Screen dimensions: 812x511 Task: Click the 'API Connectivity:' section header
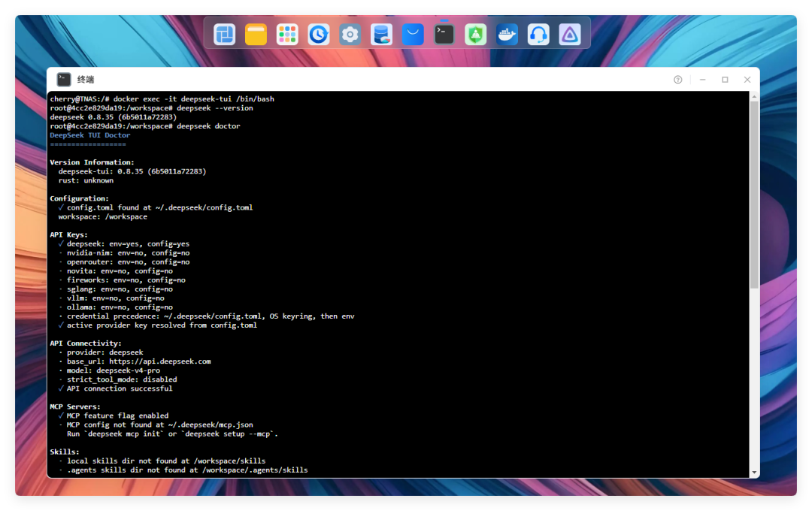point(86,343)
